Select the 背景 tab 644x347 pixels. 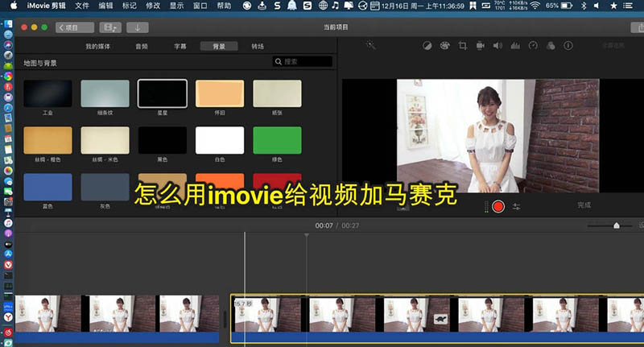(x=219, y=47)
